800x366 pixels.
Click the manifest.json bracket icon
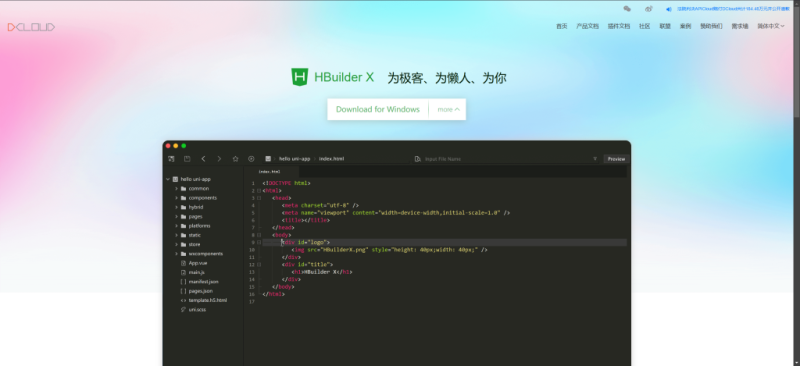(x=184, y=281)
